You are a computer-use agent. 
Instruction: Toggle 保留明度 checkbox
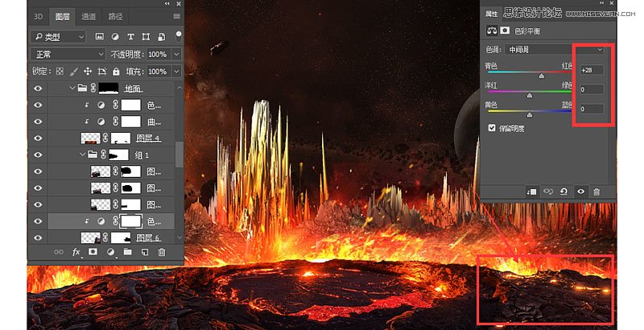pyautogui.click(x=492, y=128)
